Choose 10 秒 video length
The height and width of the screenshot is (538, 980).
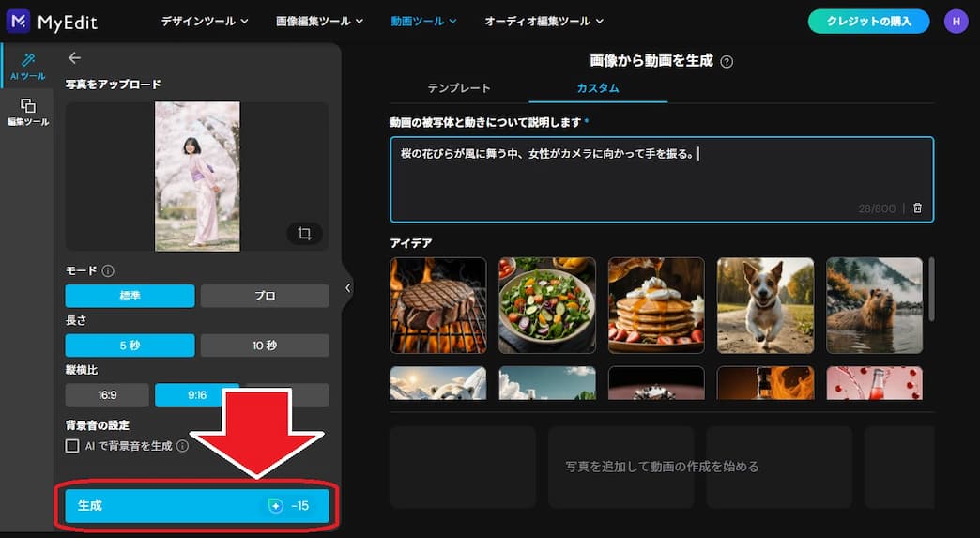(265, 346)
